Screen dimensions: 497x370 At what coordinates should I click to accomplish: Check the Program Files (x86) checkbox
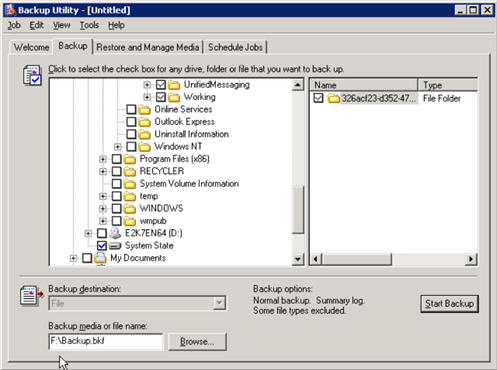coord(117,159)
